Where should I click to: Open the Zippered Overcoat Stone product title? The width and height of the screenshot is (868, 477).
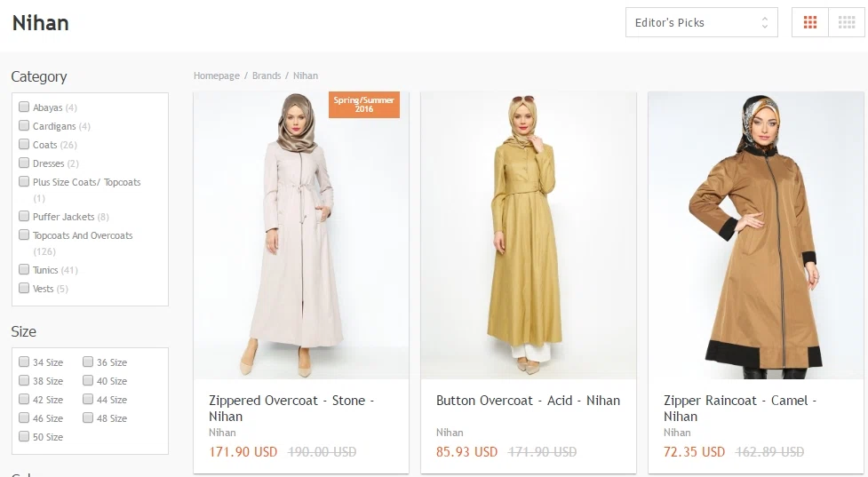pyautogui.click(x=291, y=409)
